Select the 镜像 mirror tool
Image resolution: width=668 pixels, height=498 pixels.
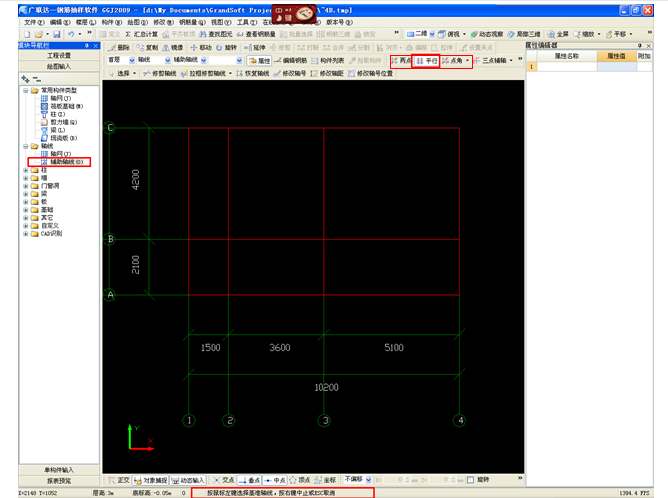[x=173, y=48]
